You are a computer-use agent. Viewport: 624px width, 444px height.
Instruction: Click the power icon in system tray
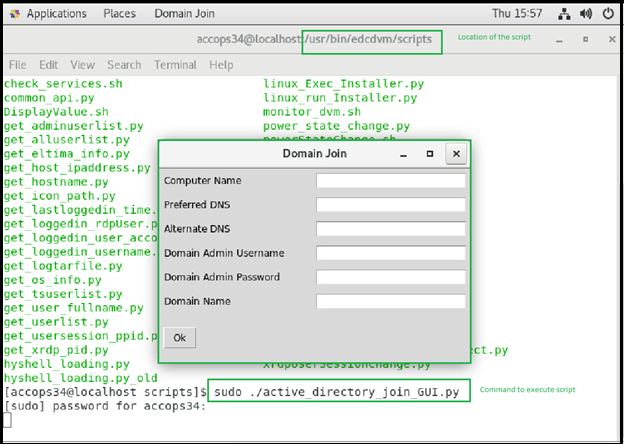click(x=607, y=14)
